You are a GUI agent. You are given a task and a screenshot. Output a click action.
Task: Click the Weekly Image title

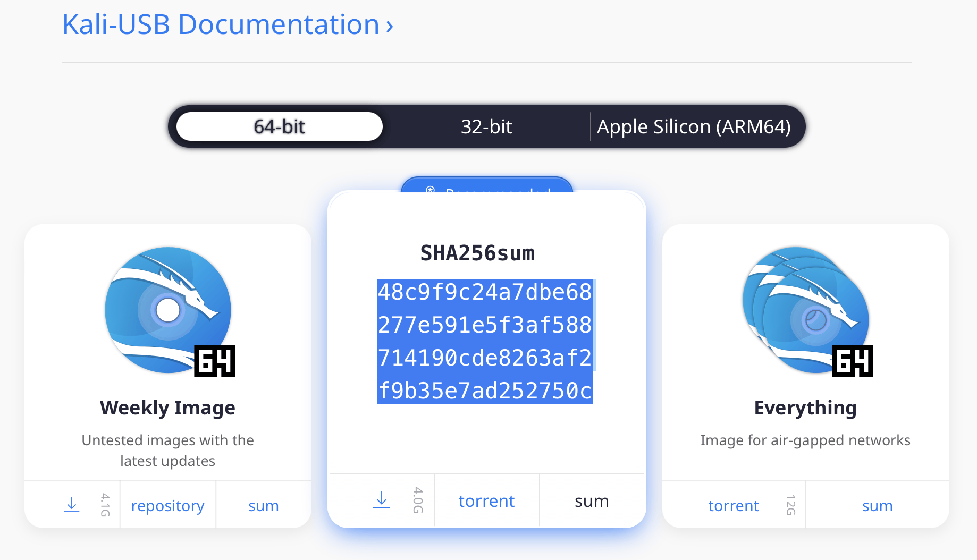(x=167, y=408)
